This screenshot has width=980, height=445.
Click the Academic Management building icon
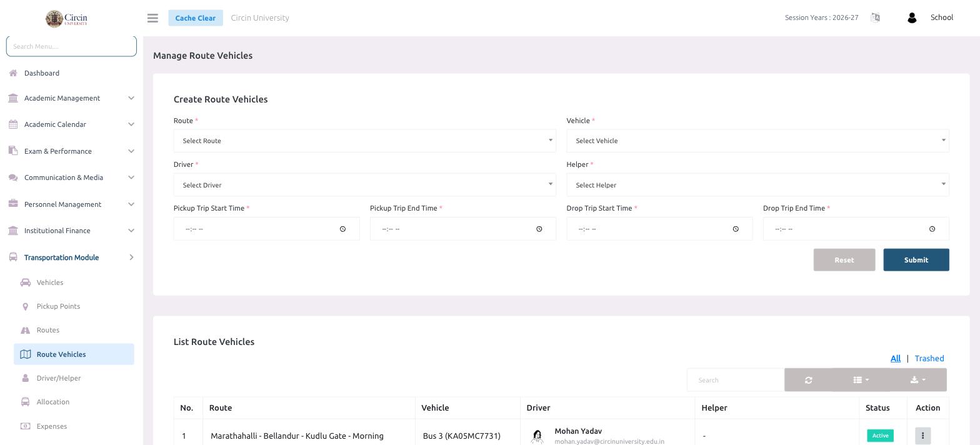[x=13, y=98]
